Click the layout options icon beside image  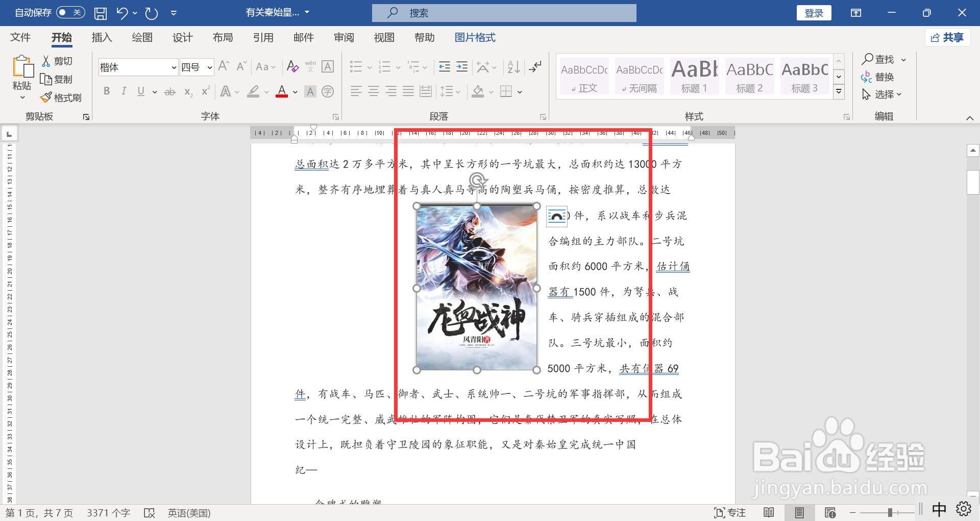point(557,217)
